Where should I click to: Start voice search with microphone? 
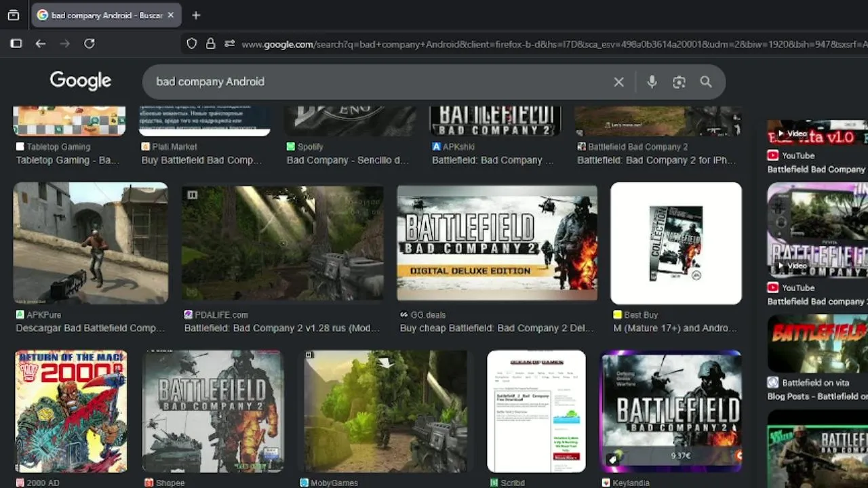(652, 82)
